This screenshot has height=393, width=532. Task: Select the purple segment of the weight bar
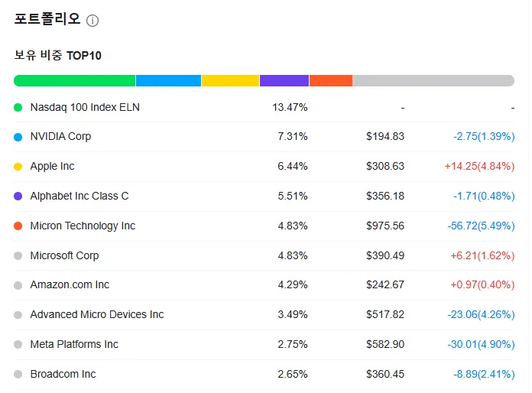pyautogui.click(x=284, y=81)
